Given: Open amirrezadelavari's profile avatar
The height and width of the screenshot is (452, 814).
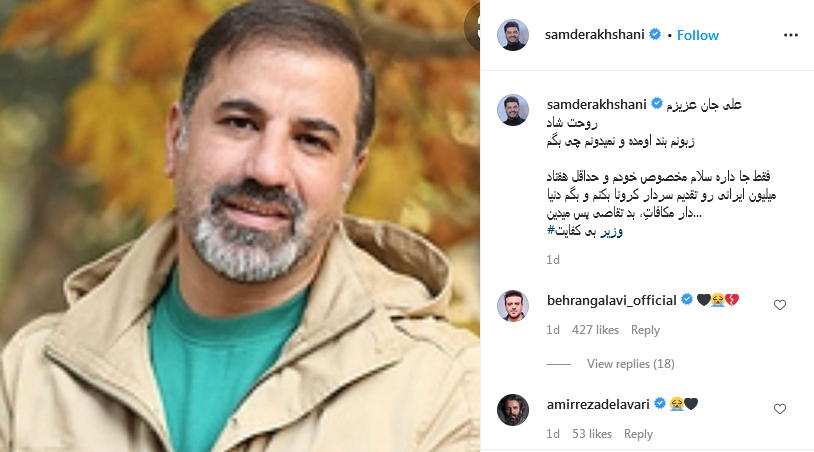Looking at the screenshot, I should coord(513,409).
